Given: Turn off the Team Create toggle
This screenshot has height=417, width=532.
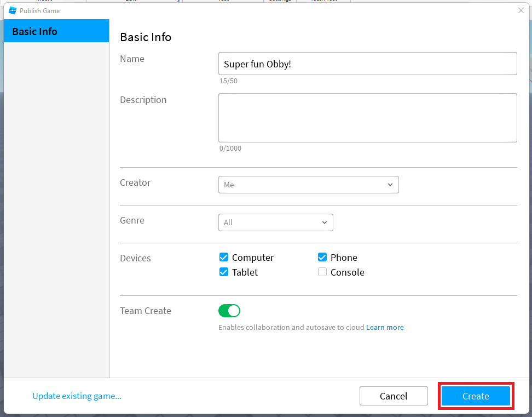Looking at the screenshot, I should 229,311.
